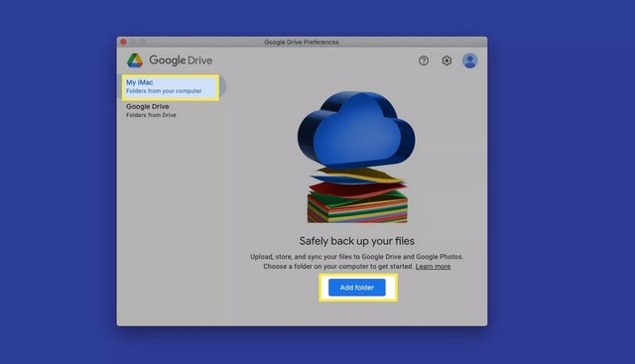Select the My iMac sidebar tab

coord(172,86)
